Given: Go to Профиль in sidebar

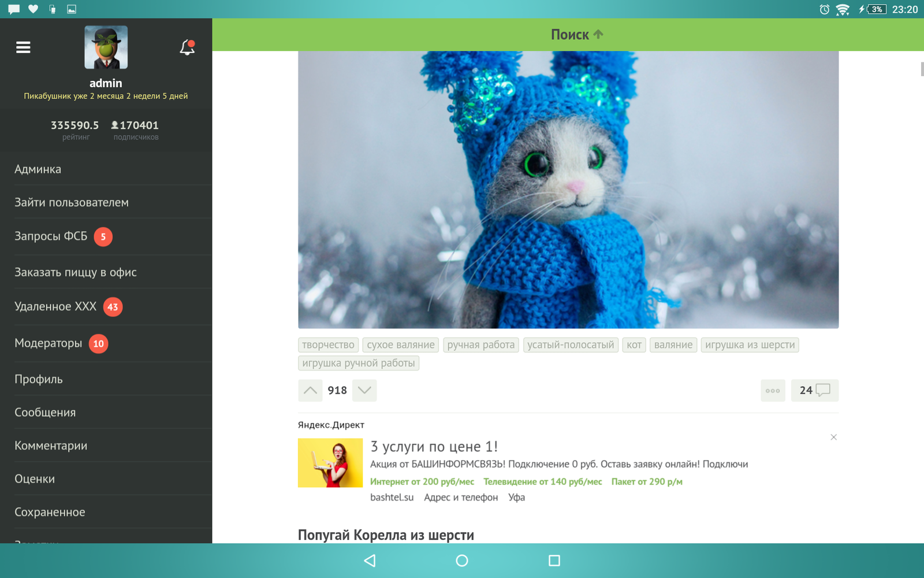Looking at the screenshot, I should (x=106, y=379).
